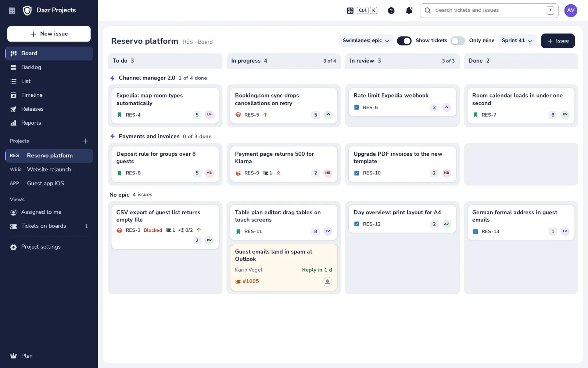Viewport: 588px width, 368px height.
Task: Click the New issue button
Action: 49,34
